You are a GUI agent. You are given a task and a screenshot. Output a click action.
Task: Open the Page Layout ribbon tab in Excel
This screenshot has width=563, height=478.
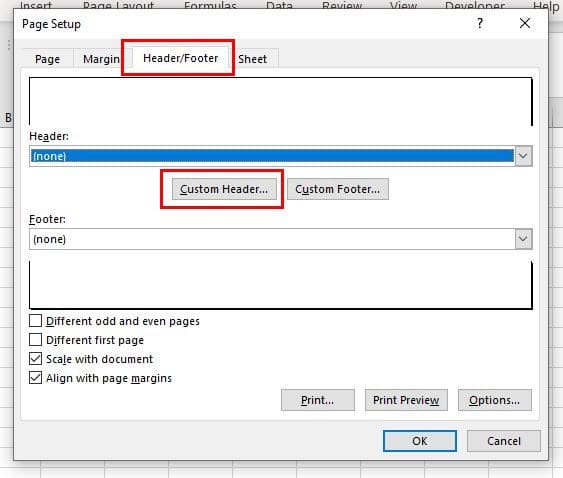118,5
